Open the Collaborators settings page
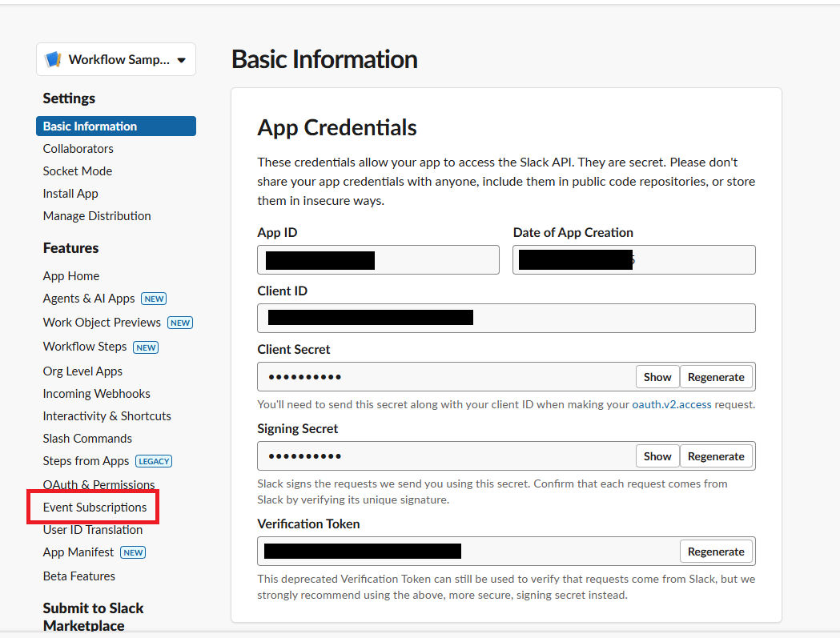The width and height of the screenshot is (840, 638). pyautogui.click(x=78, y=149)
